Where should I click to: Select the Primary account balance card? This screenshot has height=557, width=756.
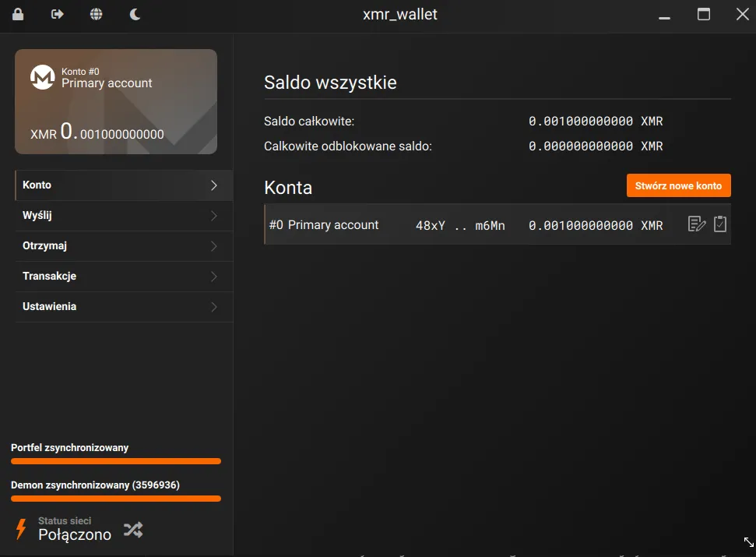click(x=116, y=101)
